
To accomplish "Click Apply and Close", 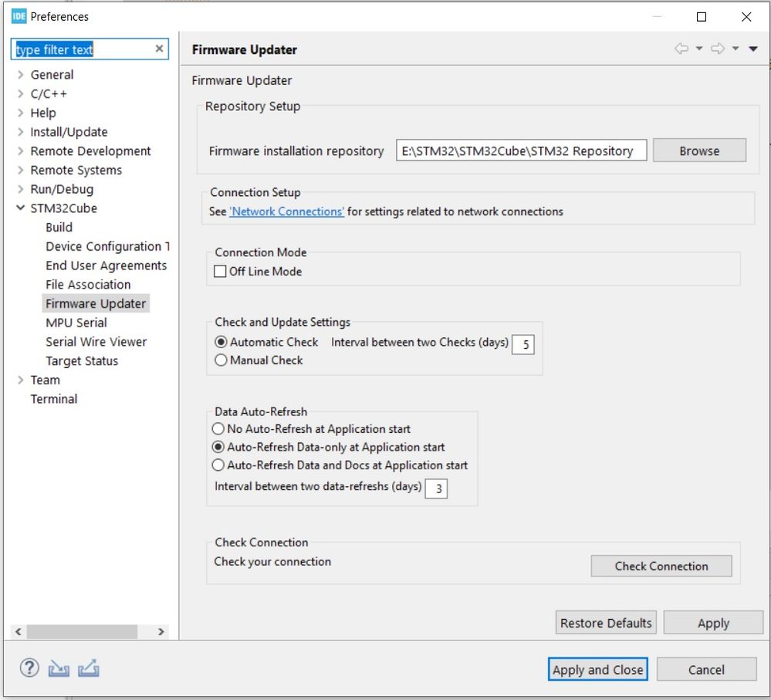I will click(x=597, y=669).
